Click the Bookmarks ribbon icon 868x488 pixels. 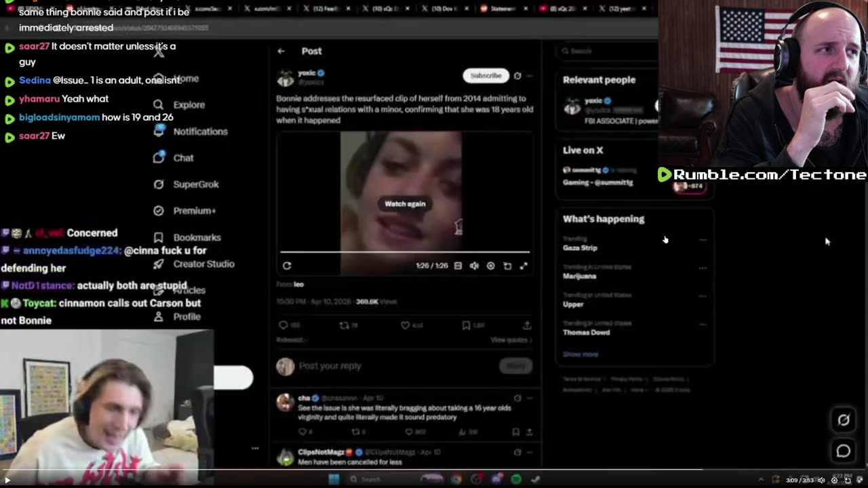[x=158, y=237]
